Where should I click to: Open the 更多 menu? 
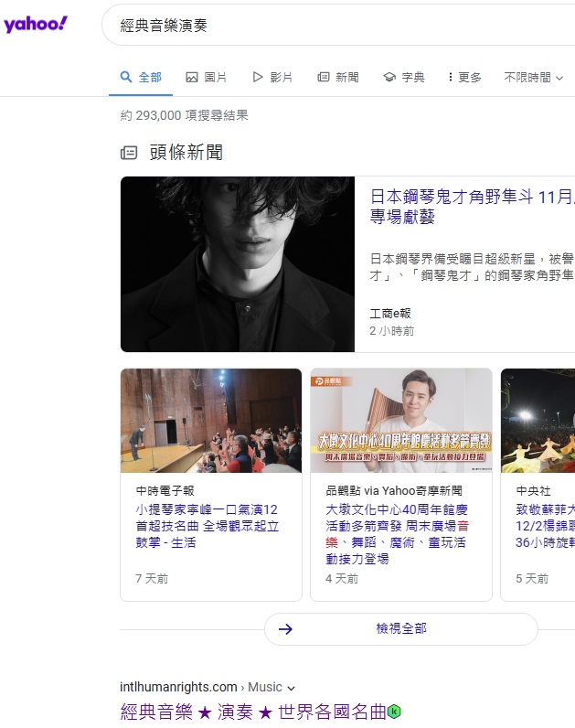(x=464, y=78)
